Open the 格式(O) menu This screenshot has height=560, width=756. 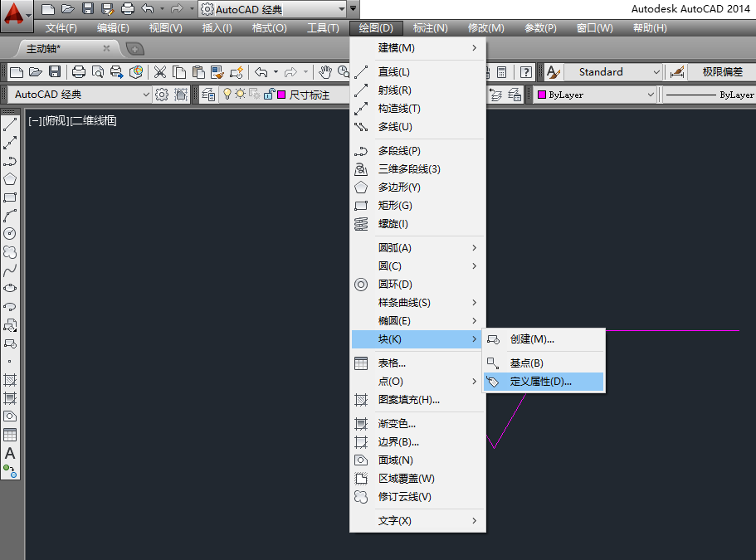point(270,28)
